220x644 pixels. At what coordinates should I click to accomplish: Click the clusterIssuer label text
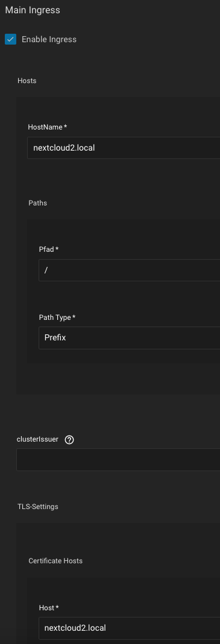(x=37, y=439)
